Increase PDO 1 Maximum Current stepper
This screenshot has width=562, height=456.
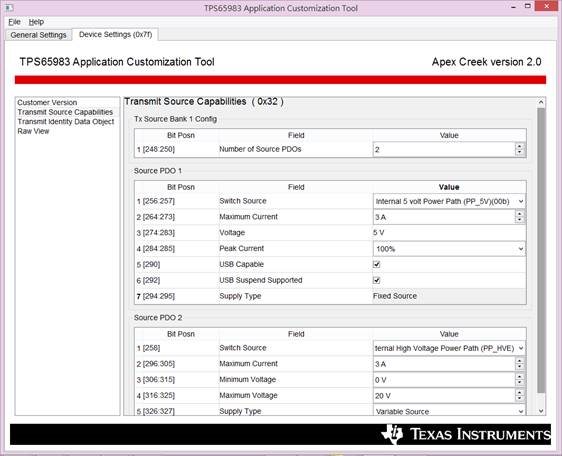(520, 214)
